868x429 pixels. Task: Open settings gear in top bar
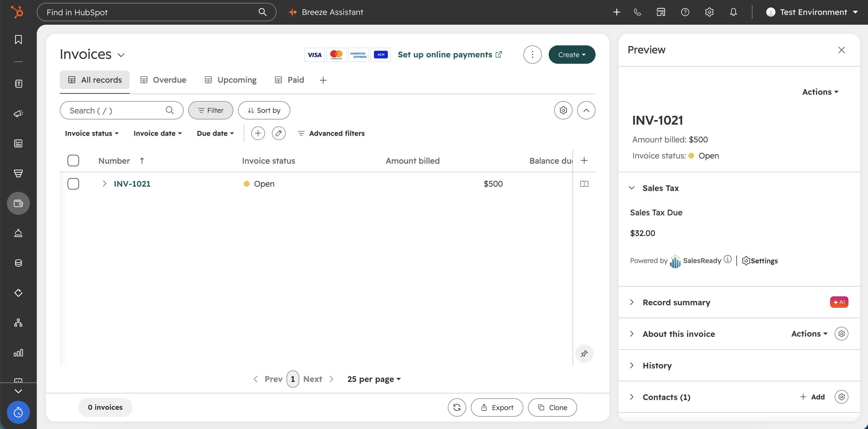(x=709, y=12)
